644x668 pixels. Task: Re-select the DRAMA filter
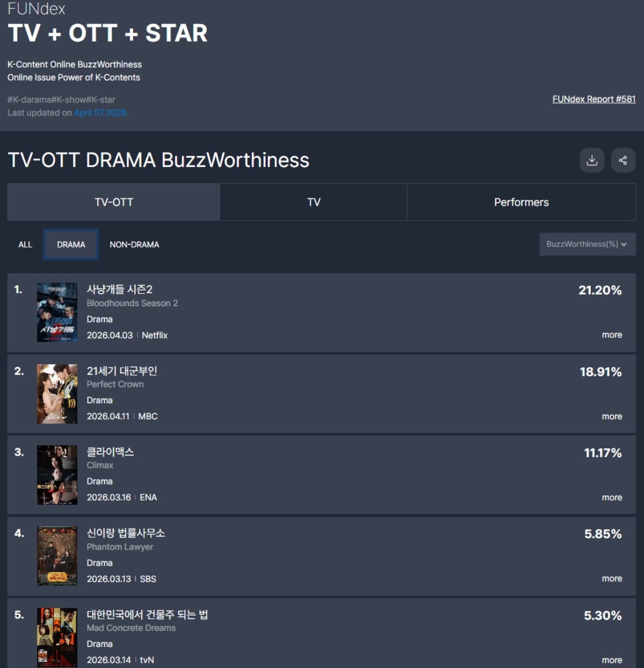coord(70,244)
